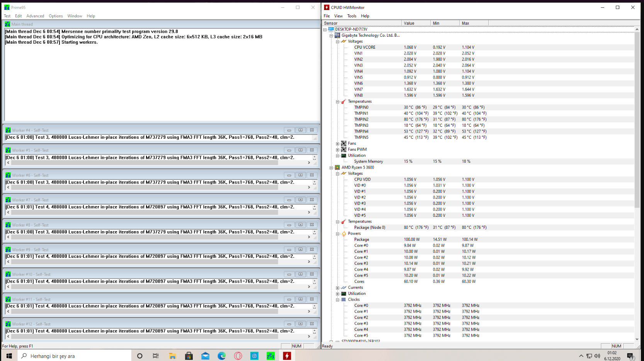This screenshot has height=361, width=644.
Task: Collapse the Gigabyte Technology node
Action: pyautogui.click(x=331, y=36)
